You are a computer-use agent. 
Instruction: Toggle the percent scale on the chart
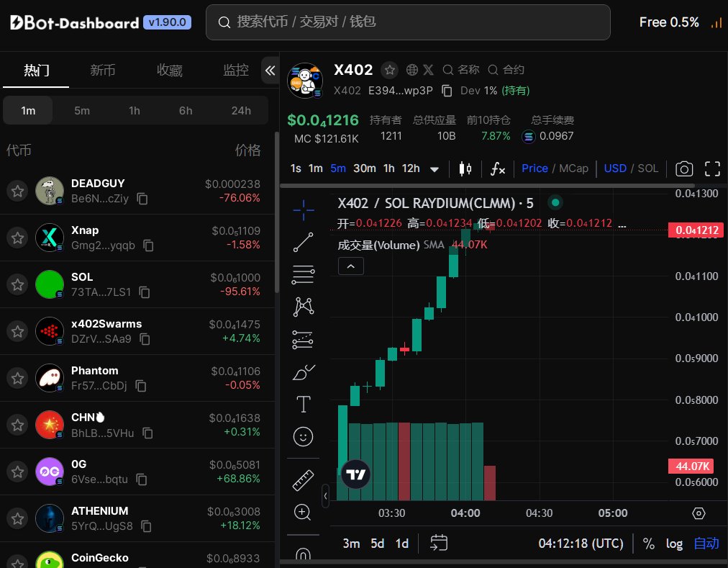649,544
